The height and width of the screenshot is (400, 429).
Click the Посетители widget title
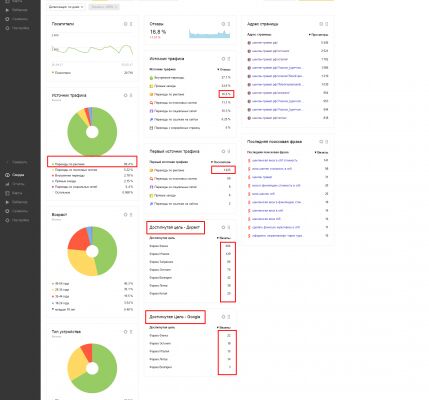click(x=63, y=24)
